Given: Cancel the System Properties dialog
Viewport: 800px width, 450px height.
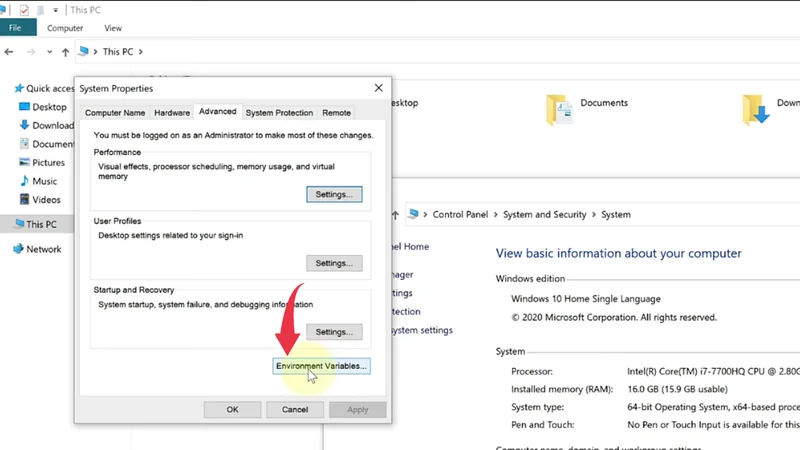Looking at the screenshot, I should (x=294, y=409).
